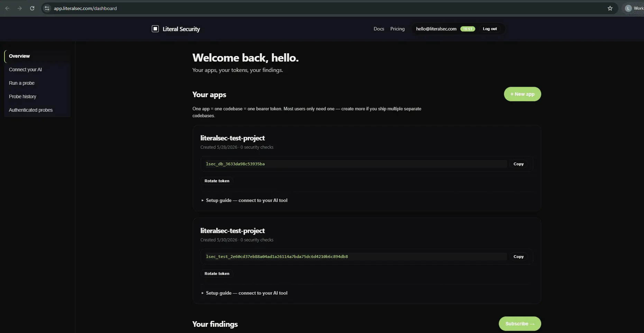Open the Work browser profile avatar
The image size is (644, 333).
(635, 8)
